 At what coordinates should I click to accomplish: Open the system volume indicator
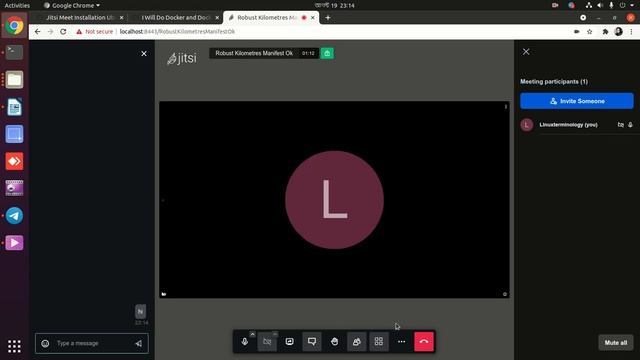click(x=600, y=5)
